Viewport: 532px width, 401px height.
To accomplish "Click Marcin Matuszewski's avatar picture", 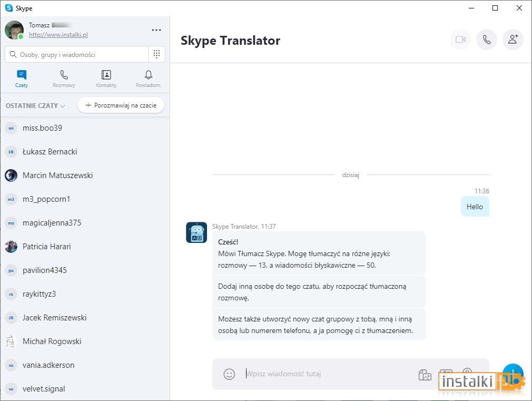I will click(x=11, y=175).
